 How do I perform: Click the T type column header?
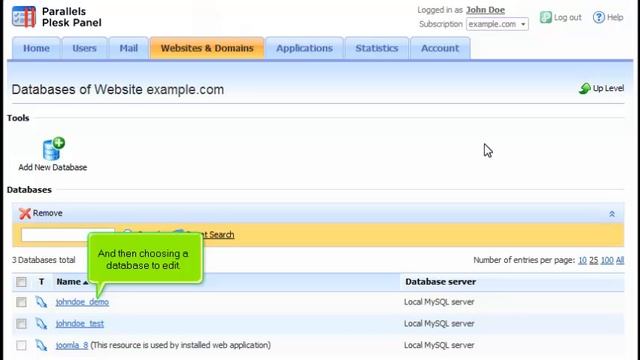tap(41, 282)
